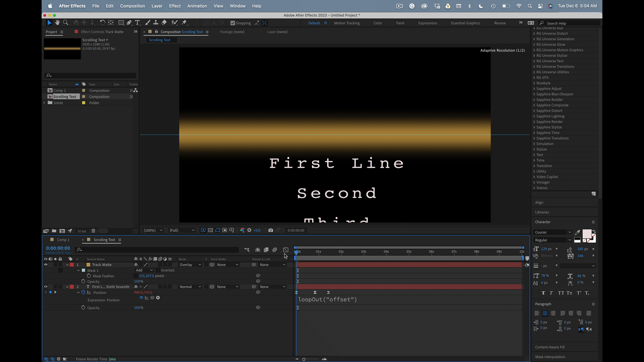
Task: Expand the Solids folder
Action: 44,103
